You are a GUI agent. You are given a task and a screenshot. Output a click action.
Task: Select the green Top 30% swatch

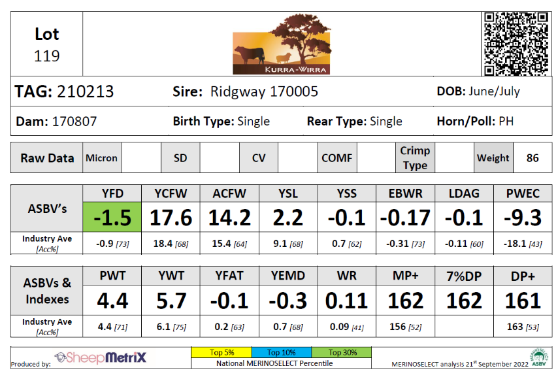click(340, 352)
